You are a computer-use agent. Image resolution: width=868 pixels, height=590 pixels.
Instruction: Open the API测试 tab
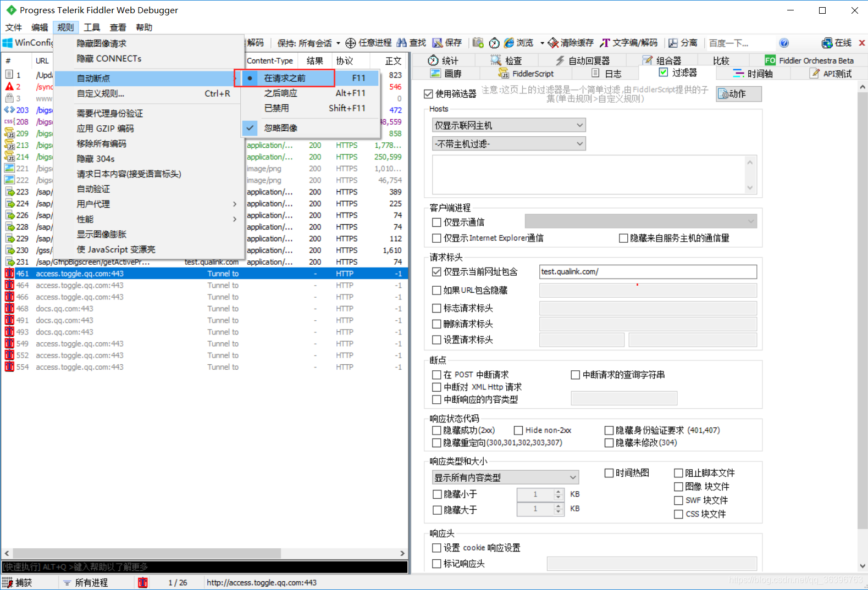831,74
